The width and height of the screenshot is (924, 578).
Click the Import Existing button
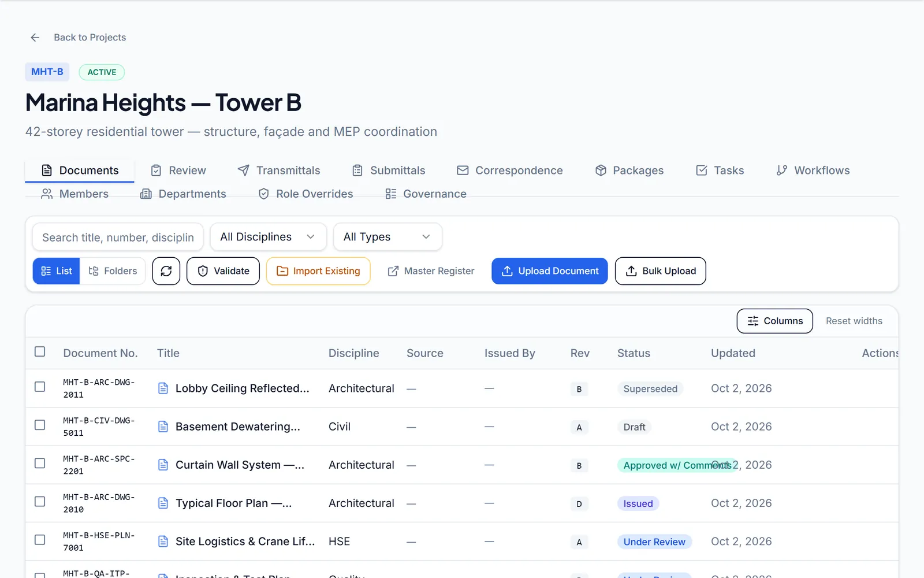point(318,271)
